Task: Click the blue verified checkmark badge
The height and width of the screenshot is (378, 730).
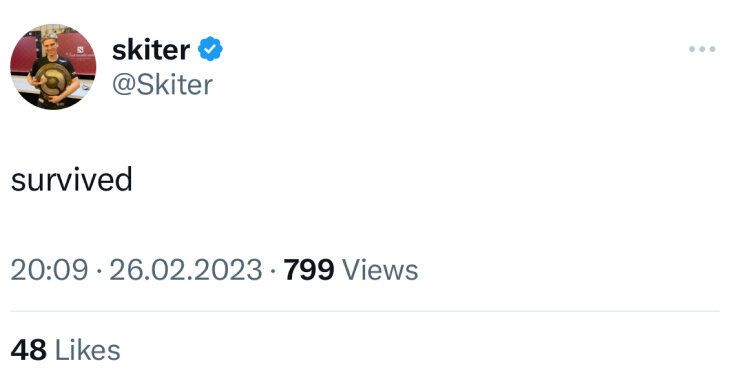Action: (210, 49)
